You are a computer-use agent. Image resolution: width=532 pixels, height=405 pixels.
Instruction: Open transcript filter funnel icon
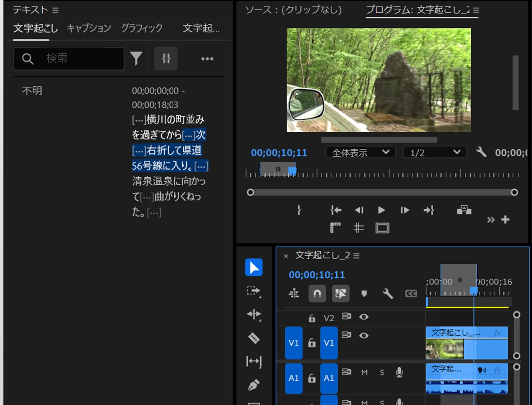(136, 59)
